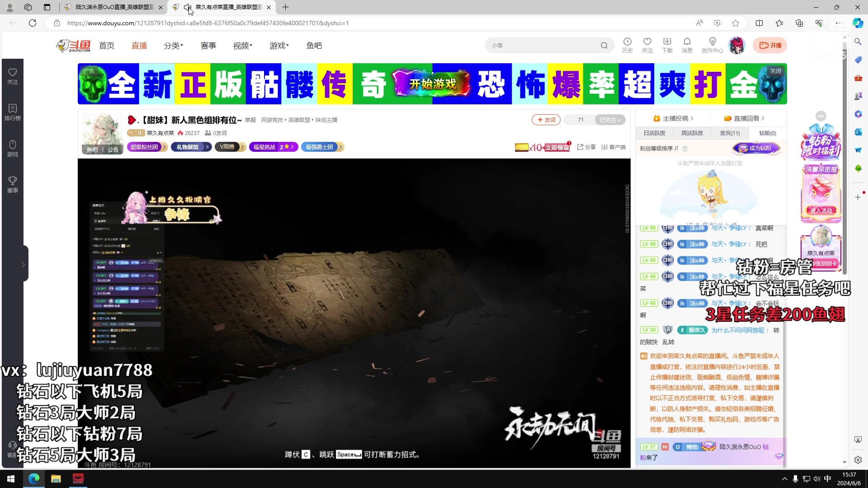This screenshot has width=868, height=488.
Task: Click the 分享 share icon
Action: (586, 147)
